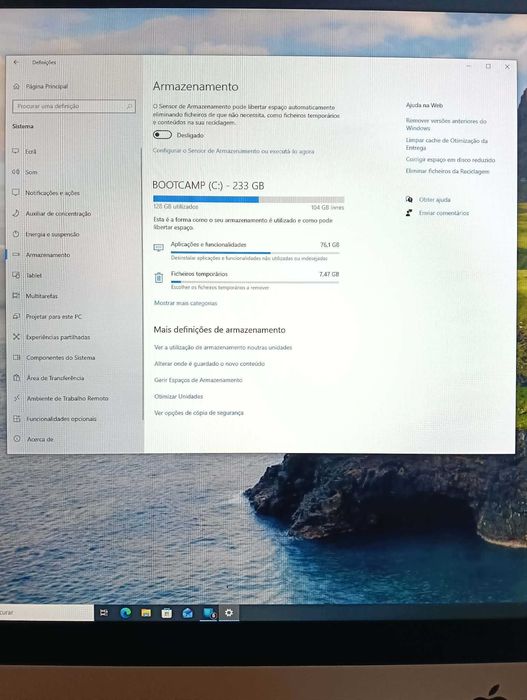This screenshot has width=527, height=700.
Task: Click the Aplicações e funcionalidades monitor icon
Action: (x=159, y=248)
